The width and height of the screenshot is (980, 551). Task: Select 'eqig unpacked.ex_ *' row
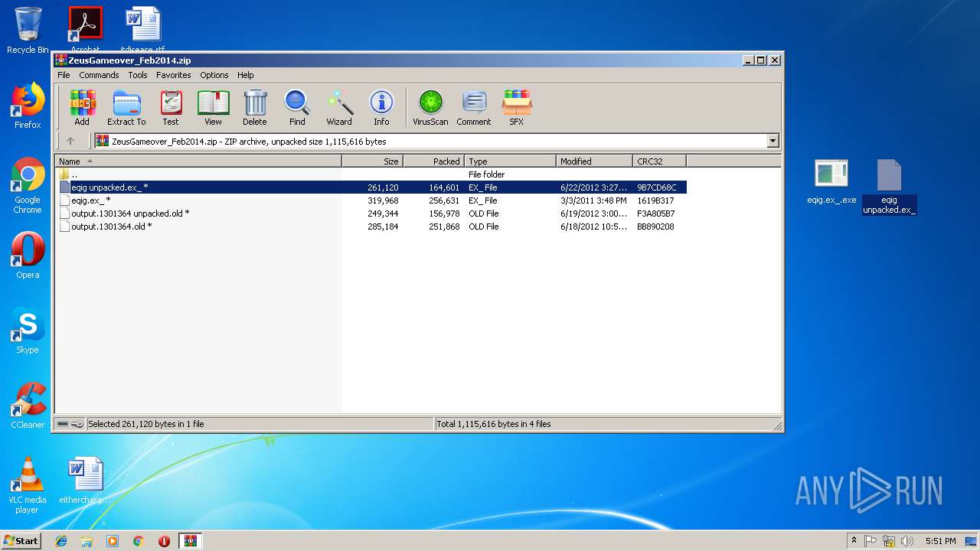371,187
